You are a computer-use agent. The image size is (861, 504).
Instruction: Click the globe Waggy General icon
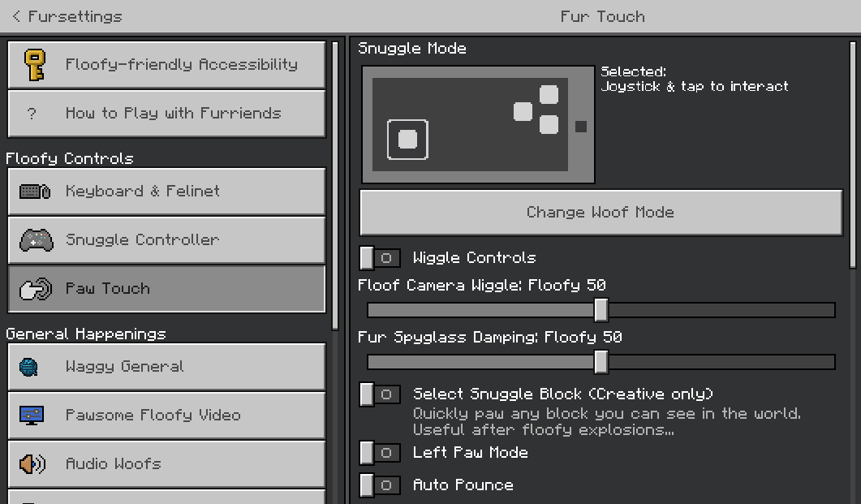pyautogui.click(x=29, y=367)
